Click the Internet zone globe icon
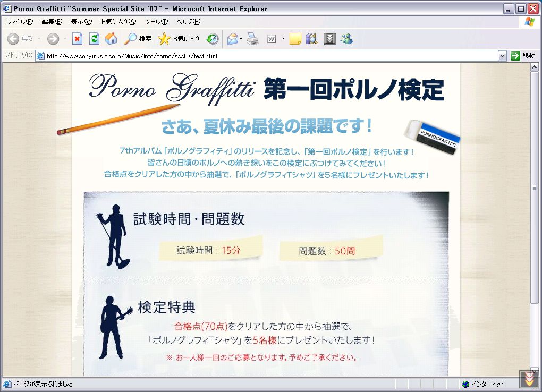542x392 pixels. [x=465, y=384]
